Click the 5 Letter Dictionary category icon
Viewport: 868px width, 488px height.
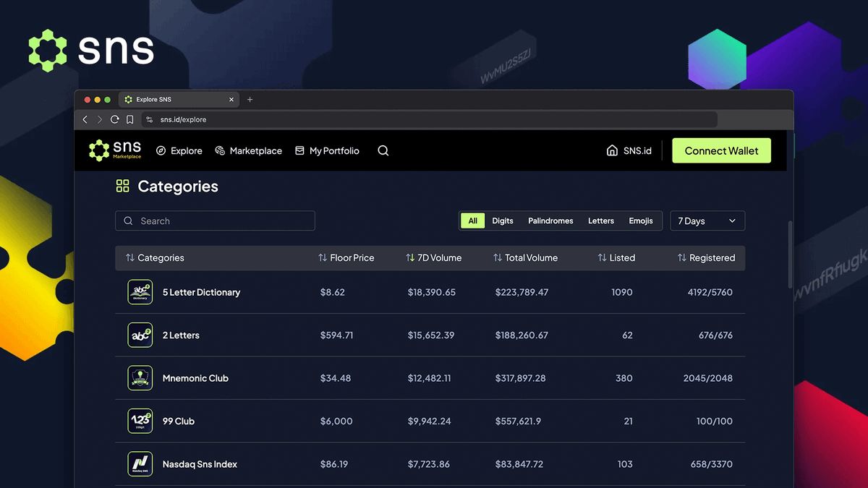click(140, 292)
